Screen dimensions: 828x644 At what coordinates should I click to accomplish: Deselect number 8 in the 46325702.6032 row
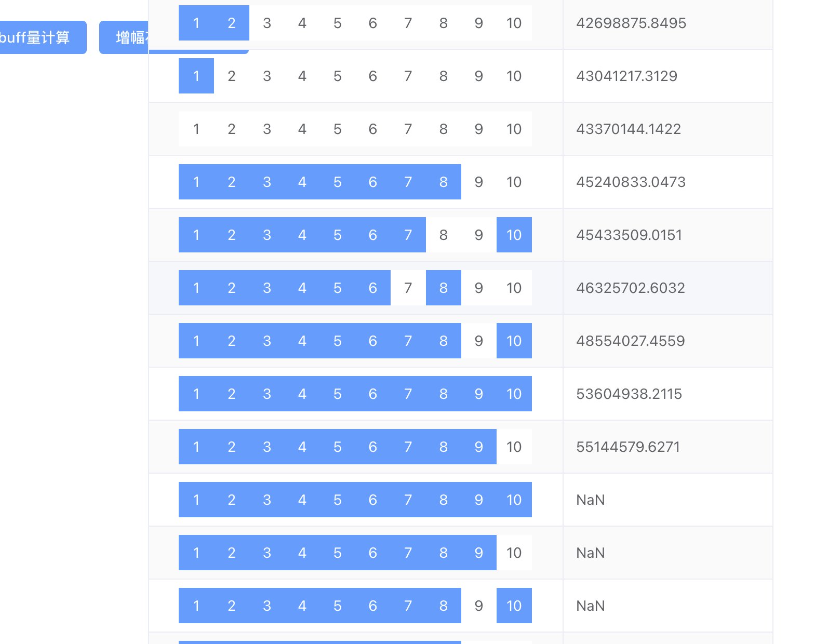(444, 288)
